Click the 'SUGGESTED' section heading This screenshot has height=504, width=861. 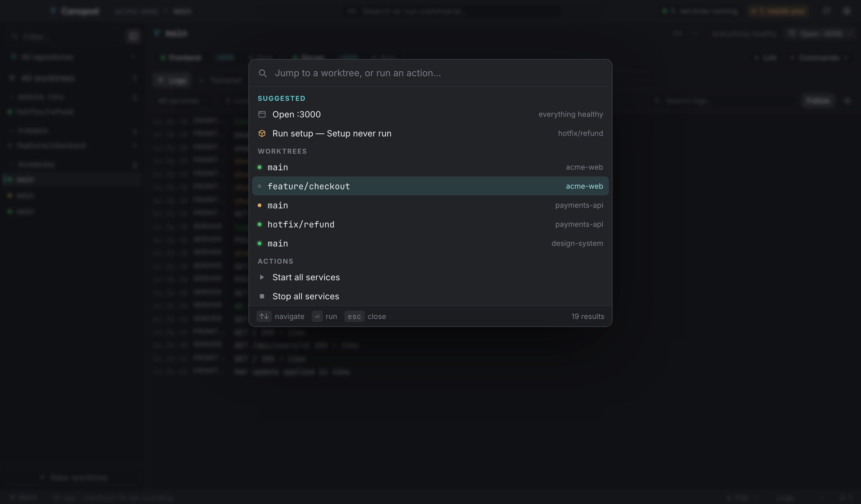pos(282,98)
